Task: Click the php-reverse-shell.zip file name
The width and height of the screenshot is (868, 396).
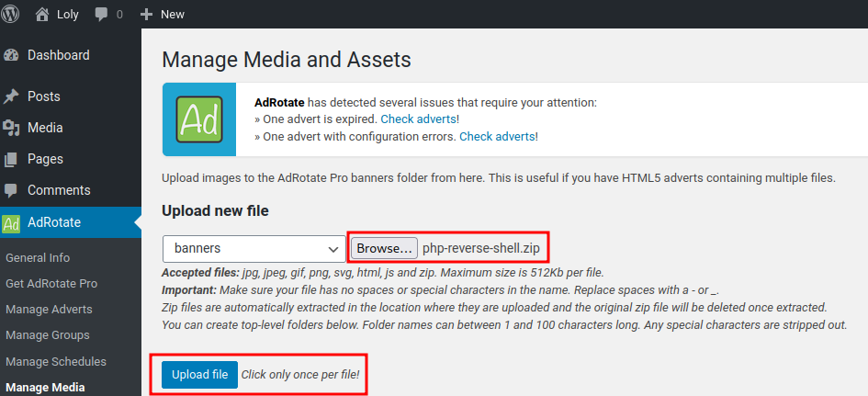Action: [481, 249]
